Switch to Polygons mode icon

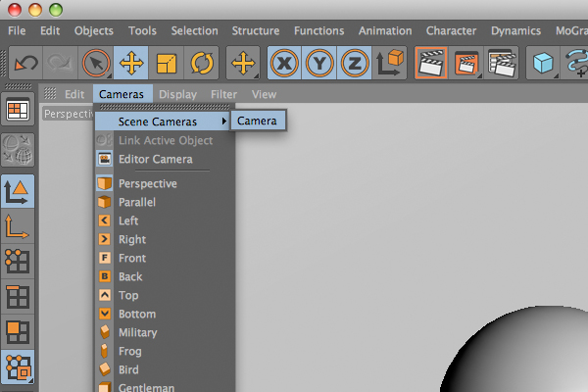tap(18, 331)
